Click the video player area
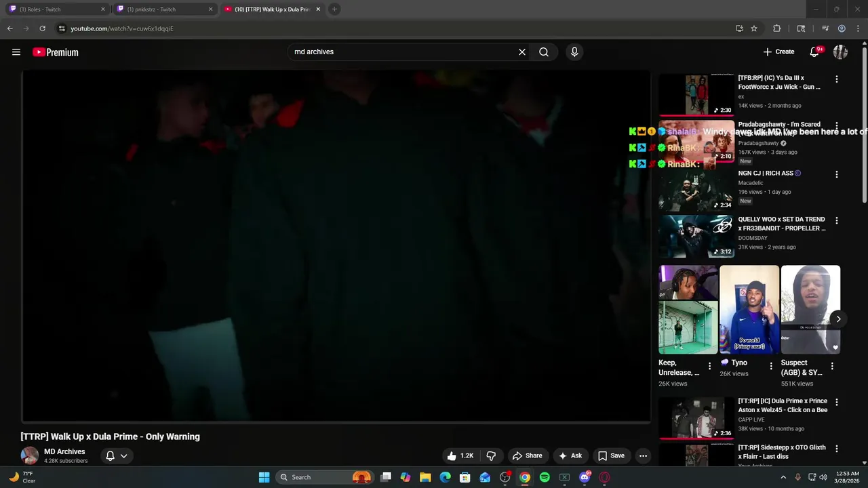The height and width of the screenshot is (488, 868). click(336, 246)
